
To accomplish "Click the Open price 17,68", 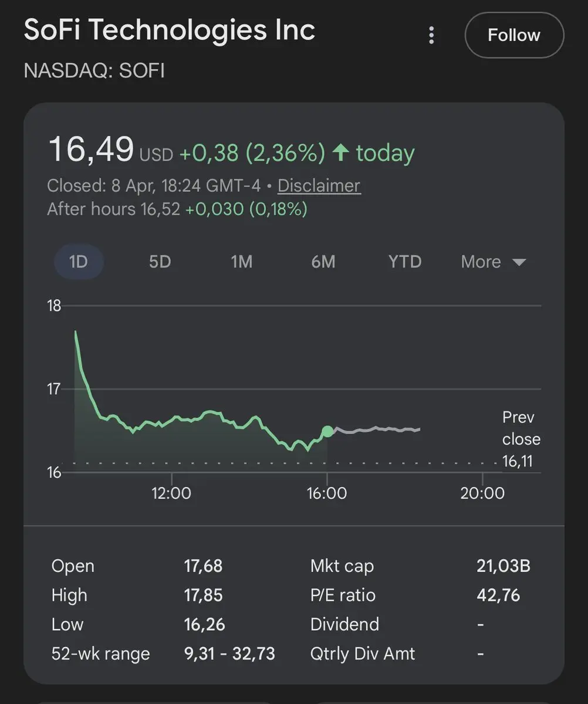I will [x=203, y=566].
